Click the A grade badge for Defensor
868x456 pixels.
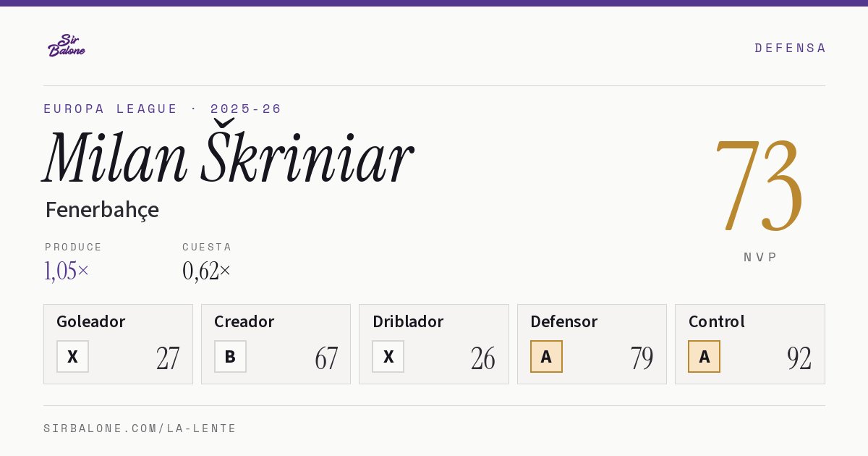pos(546,356)
